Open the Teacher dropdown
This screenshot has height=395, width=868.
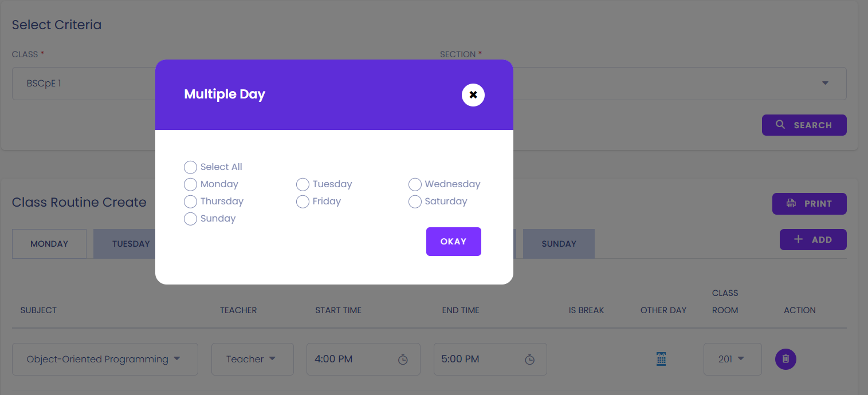(252, 359)
